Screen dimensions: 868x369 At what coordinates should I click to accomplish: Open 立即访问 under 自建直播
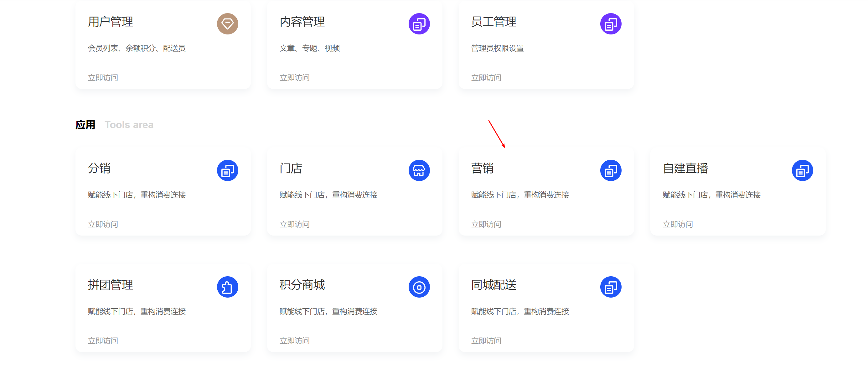point(678,224)
